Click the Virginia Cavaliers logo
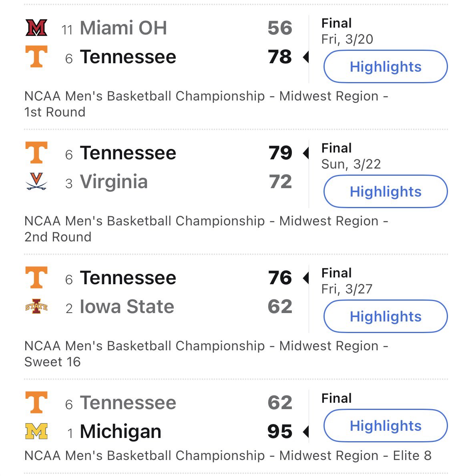The image size is (472, 476). [x=36, y=181]
